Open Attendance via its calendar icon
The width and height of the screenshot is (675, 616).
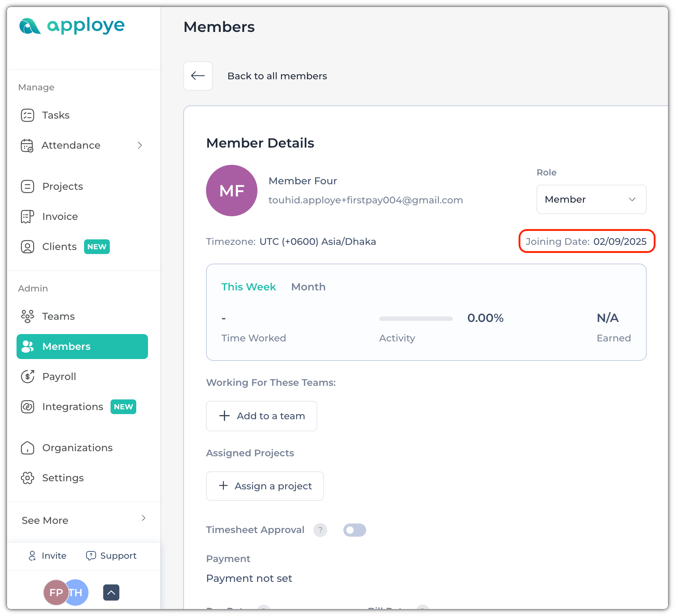27,145
